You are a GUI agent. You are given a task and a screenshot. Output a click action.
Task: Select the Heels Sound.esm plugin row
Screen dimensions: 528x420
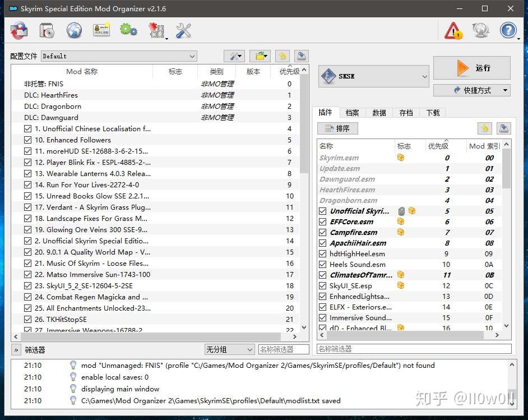point(410,265)
